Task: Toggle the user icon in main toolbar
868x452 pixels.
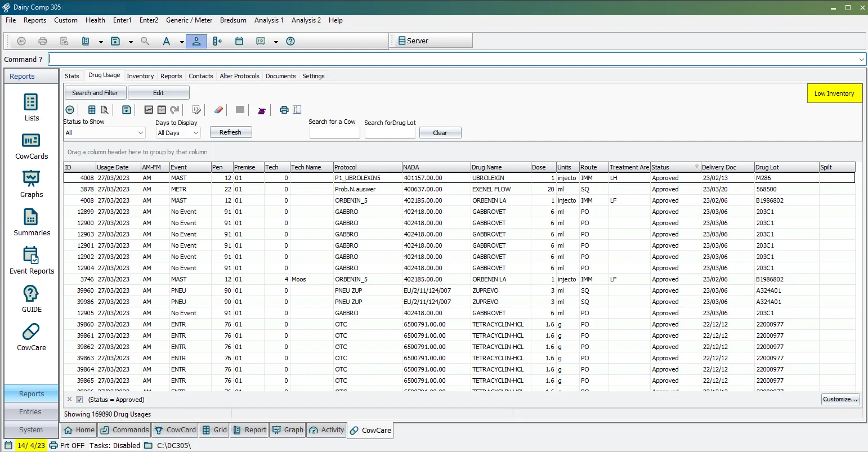Action: click(196, 41)
